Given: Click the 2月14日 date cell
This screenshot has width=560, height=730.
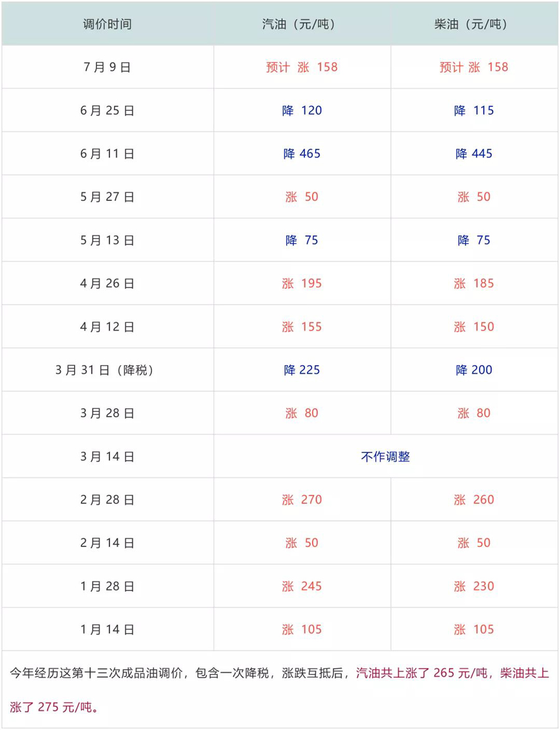Looking at the screenshot, I should point(107,543).
